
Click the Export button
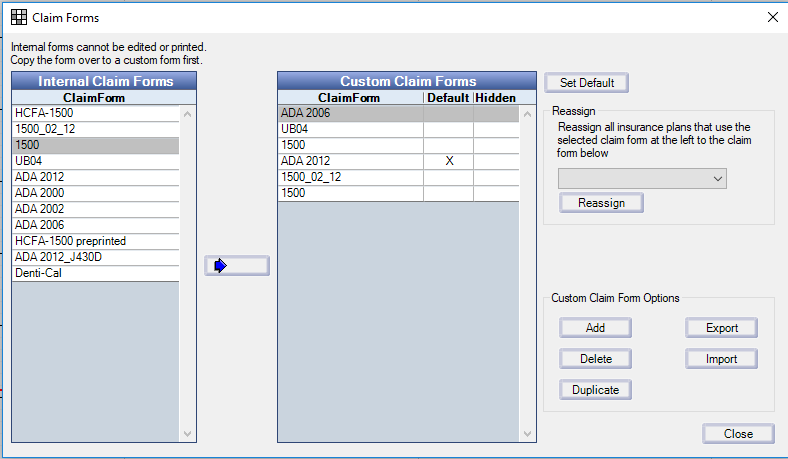[x=721, y=328]
